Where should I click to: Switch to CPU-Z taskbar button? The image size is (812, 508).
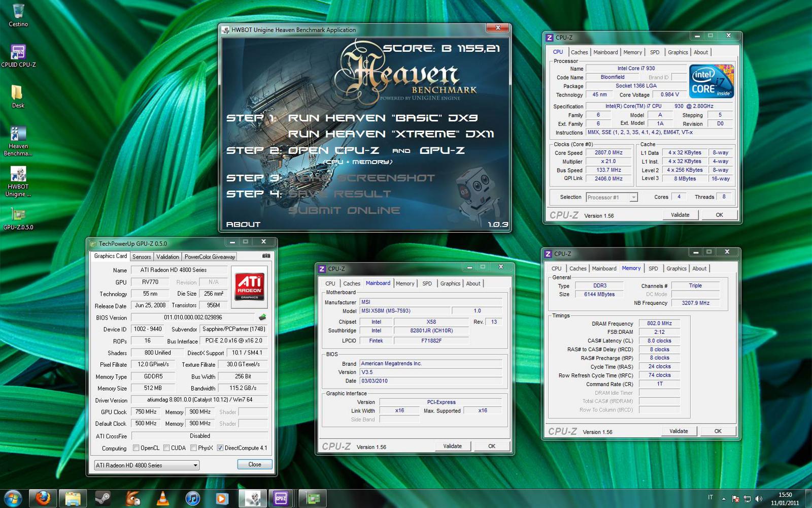pos(281,498)
